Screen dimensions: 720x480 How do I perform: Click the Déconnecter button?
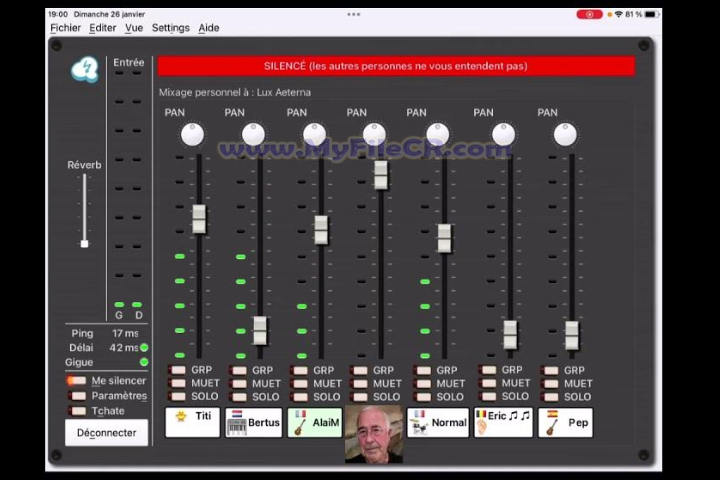(107, 433)
